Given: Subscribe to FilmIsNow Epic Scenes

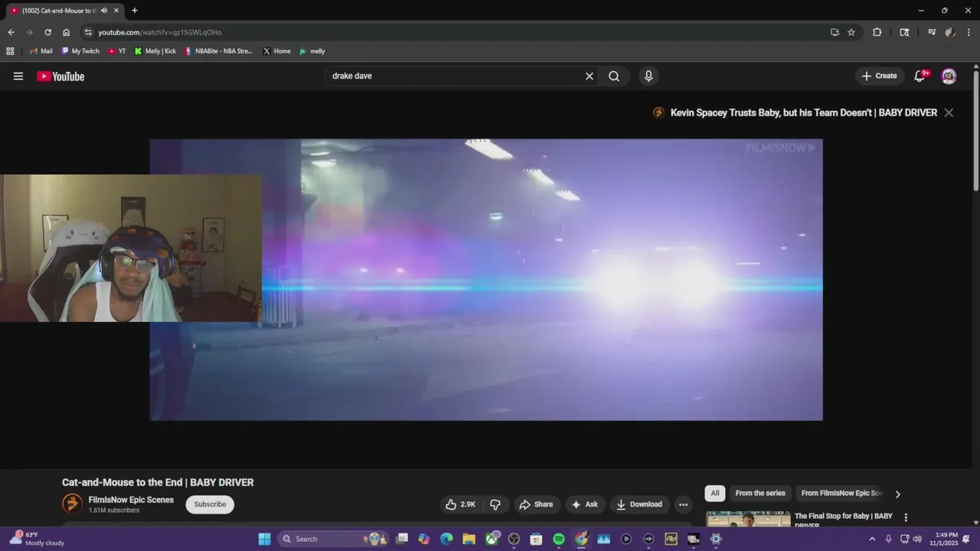Looking at the screenshot, I should point(210,504).
